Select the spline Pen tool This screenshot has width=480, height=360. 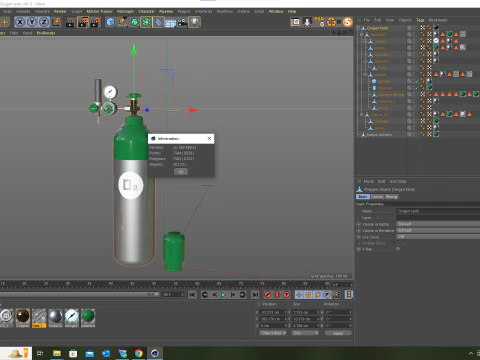pyautogui.click(x=122, y=22)
